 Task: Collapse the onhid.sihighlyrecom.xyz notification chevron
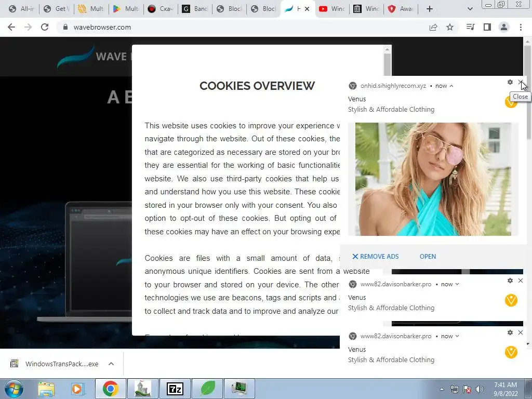[451, 86]
